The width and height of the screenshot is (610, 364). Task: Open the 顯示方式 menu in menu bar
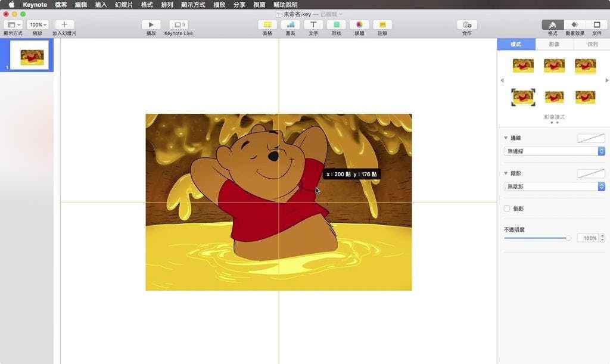193,5
